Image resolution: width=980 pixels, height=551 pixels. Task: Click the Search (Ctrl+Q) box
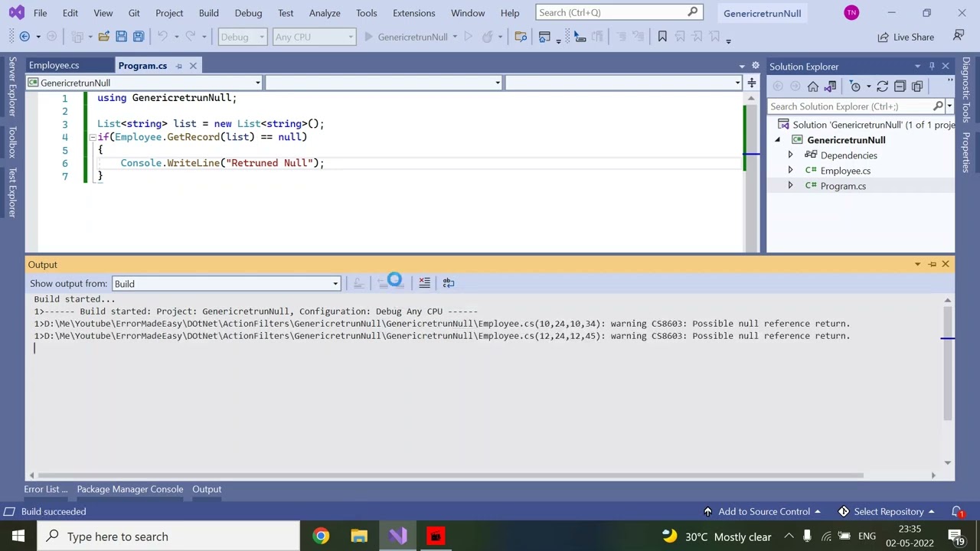click(x=618, y=13)
